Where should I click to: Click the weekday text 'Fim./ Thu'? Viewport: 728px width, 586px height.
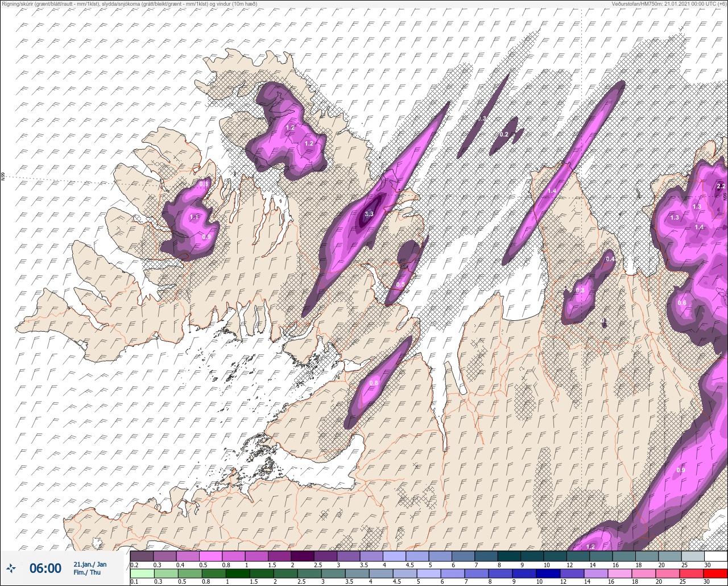(x=87, y=572)
